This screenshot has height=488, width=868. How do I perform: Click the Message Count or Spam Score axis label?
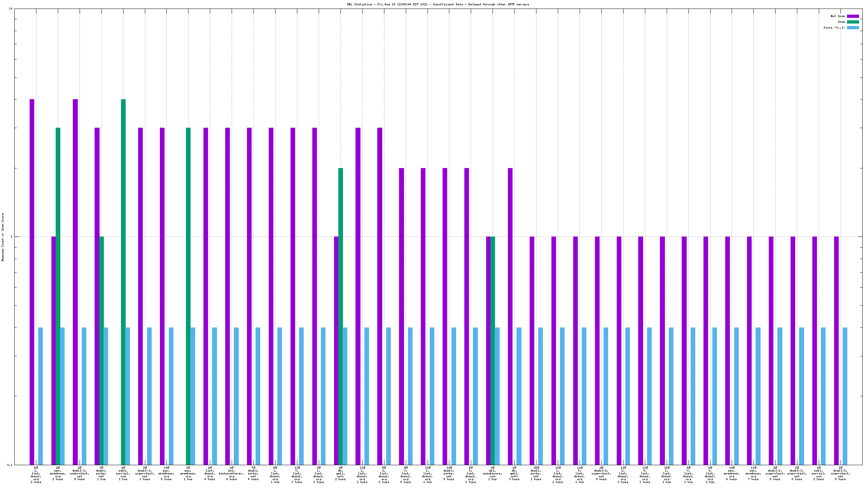coord(3,237)
